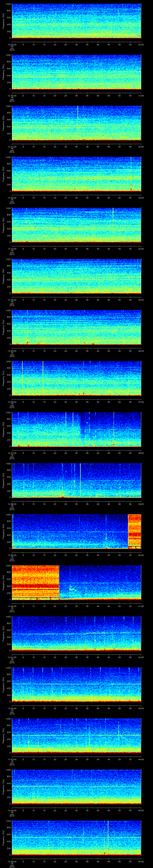This screenshot has width=153, height=868.
Task: Select the spectrogram panel starting at 12:43:00
Action: [x=76, y=736]
